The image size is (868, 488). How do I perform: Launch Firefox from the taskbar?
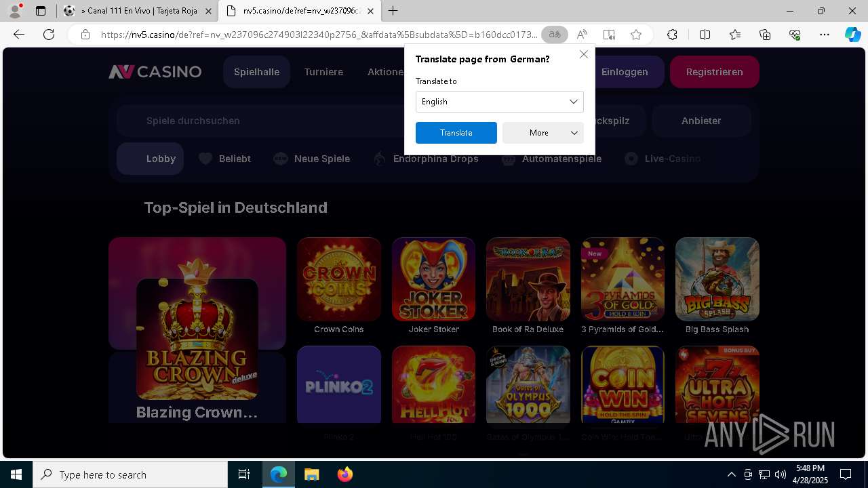point(344,474)
